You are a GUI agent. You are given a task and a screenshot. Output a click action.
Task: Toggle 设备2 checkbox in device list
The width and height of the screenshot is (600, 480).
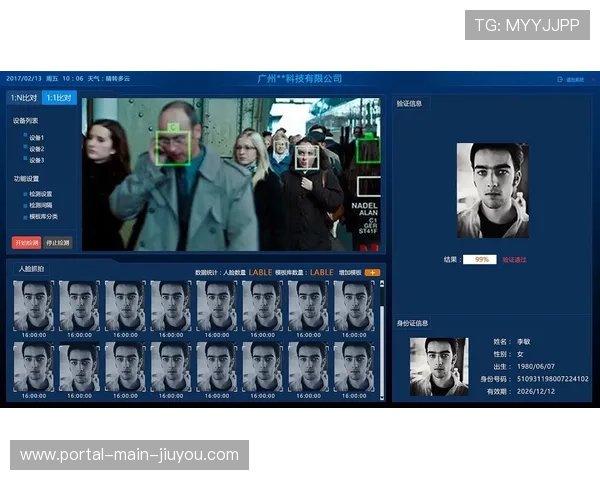click(25, 149)
